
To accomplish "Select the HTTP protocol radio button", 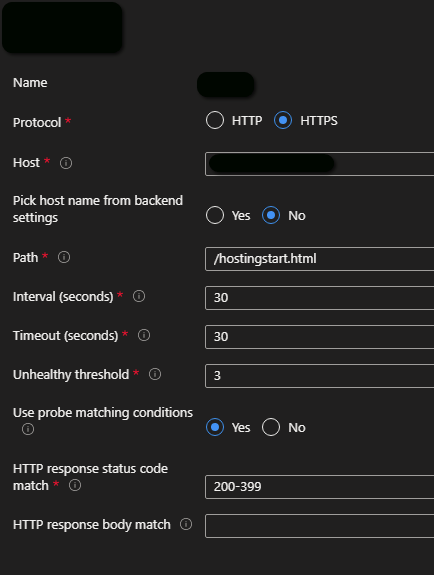I will [215, 120].
